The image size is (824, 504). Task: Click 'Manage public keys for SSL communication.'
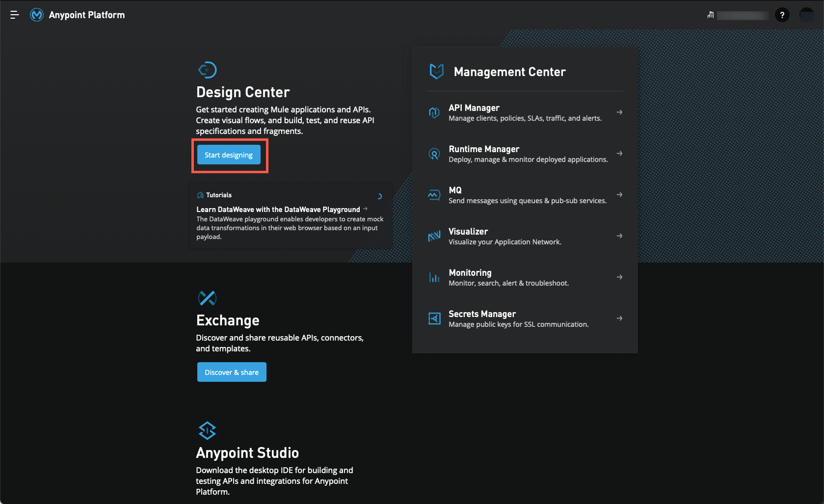click(x=519, y=324)
